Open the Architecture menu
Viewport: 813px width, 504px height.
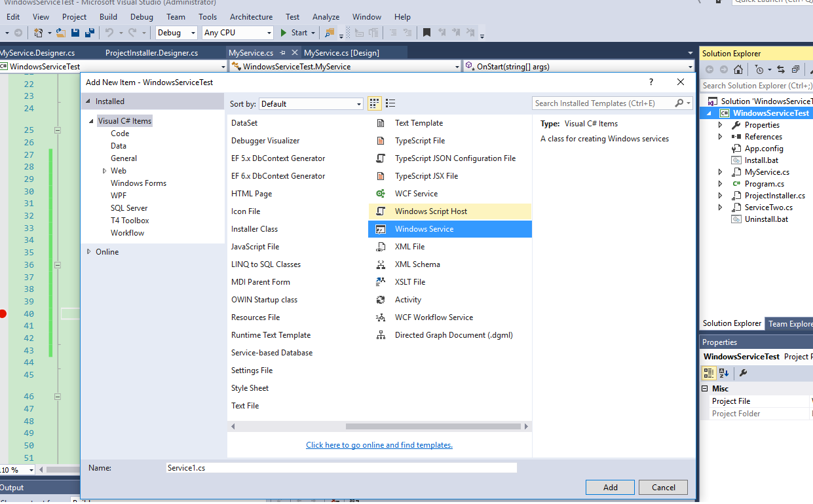251,17
